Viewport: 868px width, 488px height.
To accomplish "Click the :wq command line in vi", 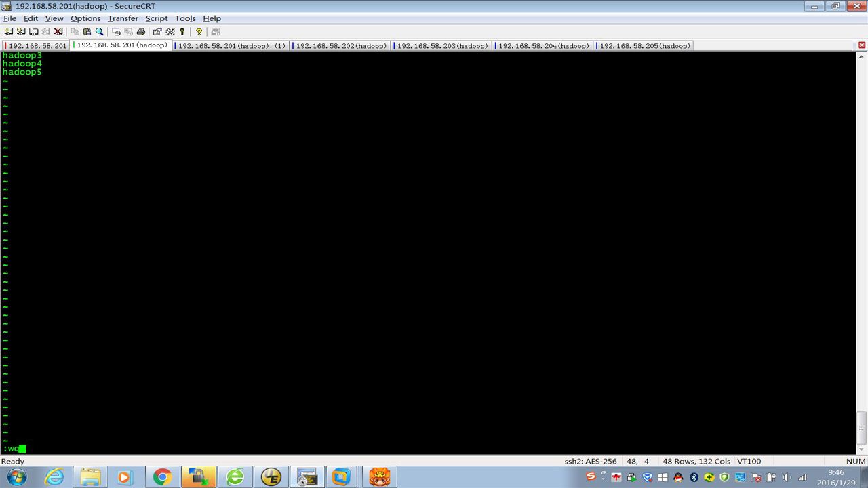I will pos(14,449).
